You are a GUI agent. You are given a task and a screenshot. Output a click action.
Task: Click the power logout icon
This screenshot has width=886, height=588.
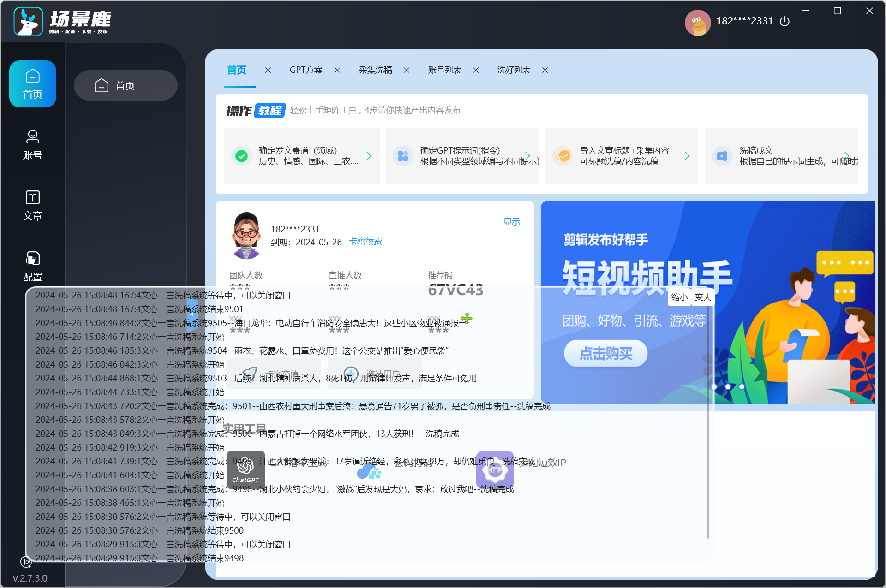tap(784, 21)
